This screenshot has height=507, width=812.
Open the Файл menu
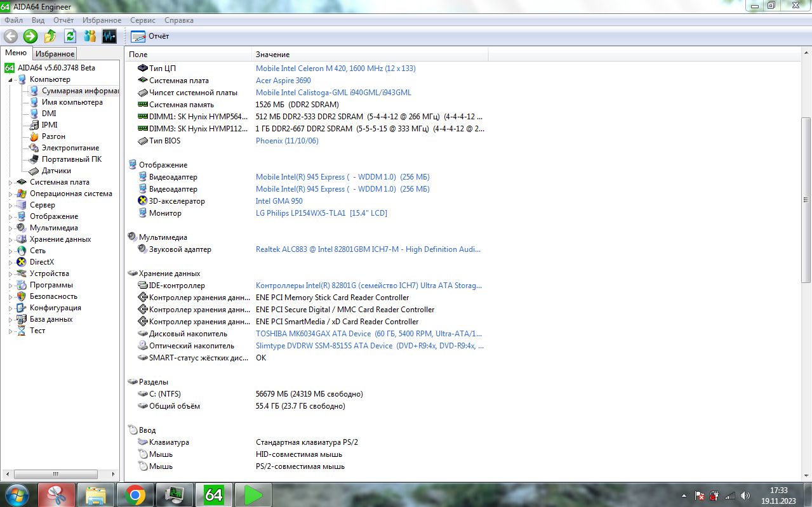pos(13,20)
